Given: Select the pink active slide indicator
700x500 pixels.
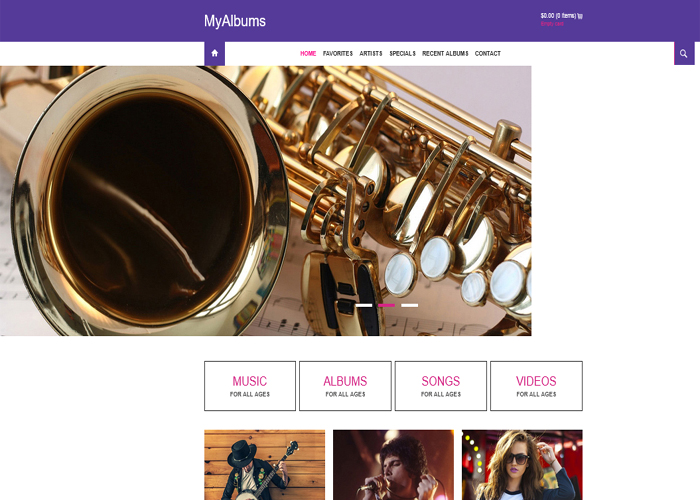Looking at the screenshot, I should 386,305.
